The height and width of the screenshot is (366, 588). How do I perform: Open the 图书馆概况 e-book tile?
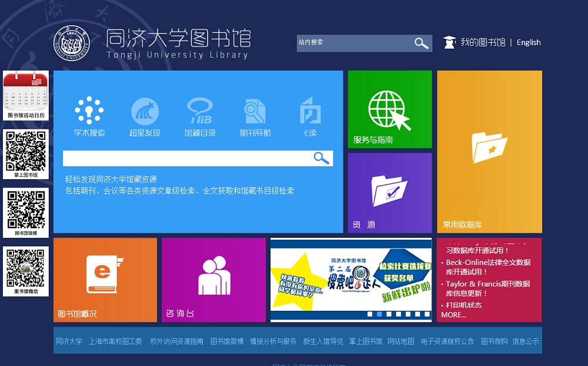coord(105,280)
